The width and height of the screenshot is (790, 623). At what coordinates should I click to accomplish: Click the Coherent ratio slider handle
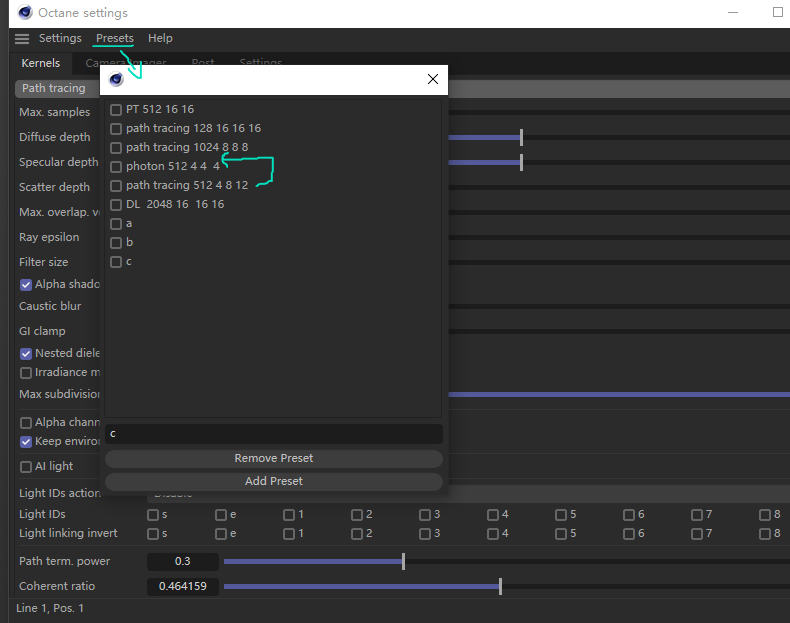coord(500,586)
